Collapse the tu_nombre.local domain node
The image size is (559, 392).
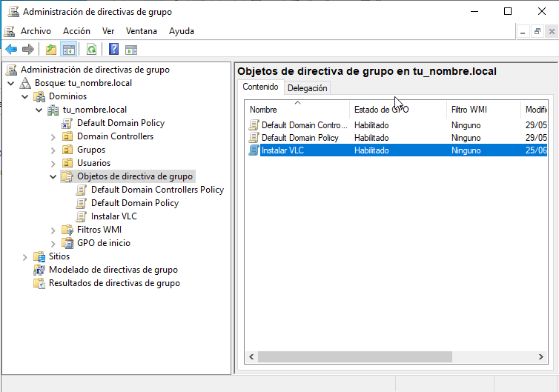39,110
